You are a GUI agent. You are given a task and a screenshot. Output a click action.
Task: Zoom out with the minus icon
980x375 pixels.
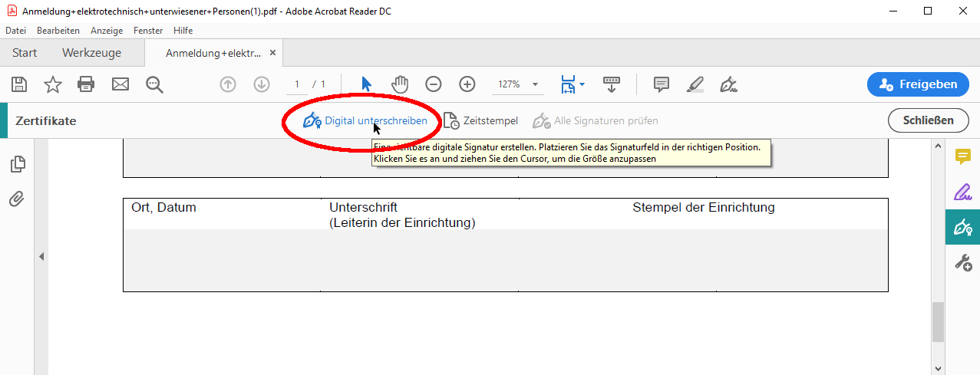click(x=434, y=84)
